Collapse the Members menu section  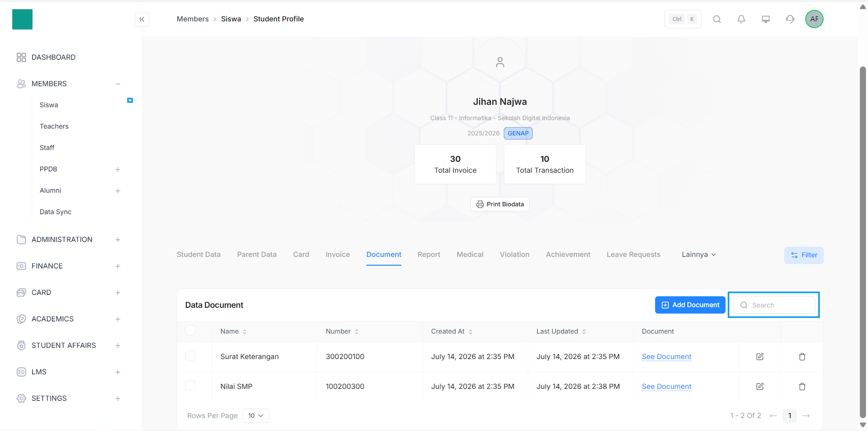pyautogui.click(x=118, y=84)
